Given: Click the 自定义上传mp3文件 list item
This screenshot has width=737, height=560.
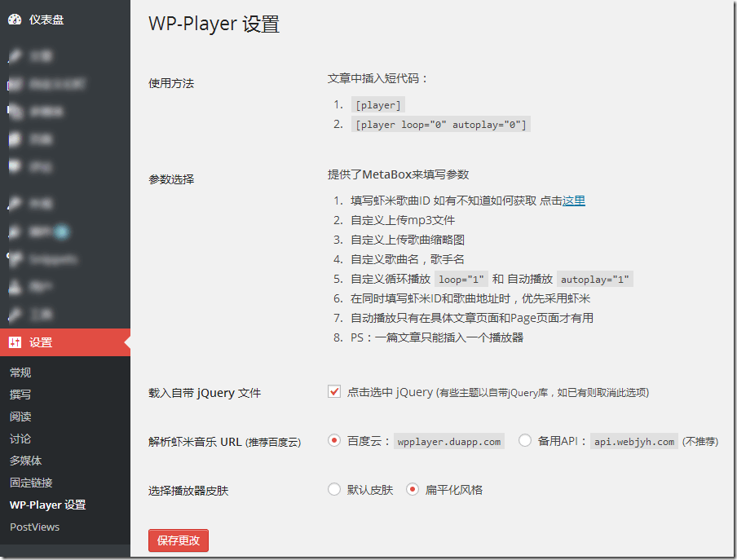Looking at the screenshot, I should click(x=403, y=220).
